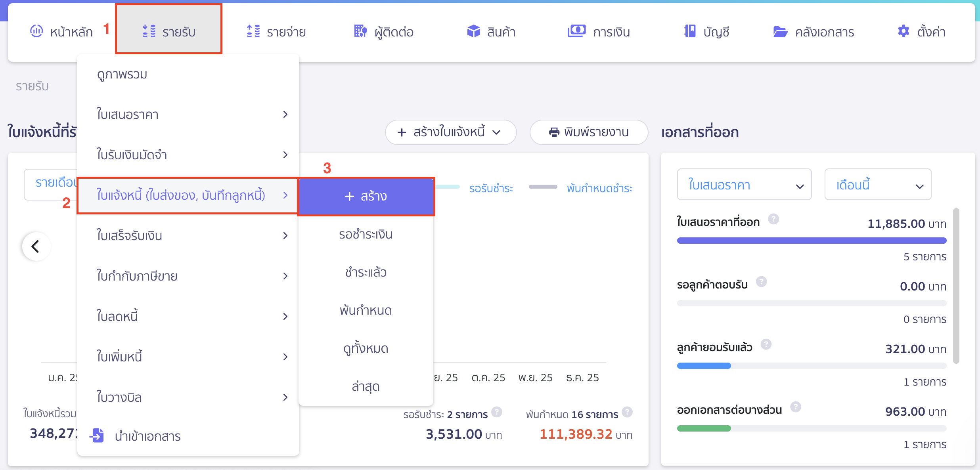Open the รายจ่าย navigation tab
The height and width of the screenshot is (470, 980).
(x=276, y=32)
